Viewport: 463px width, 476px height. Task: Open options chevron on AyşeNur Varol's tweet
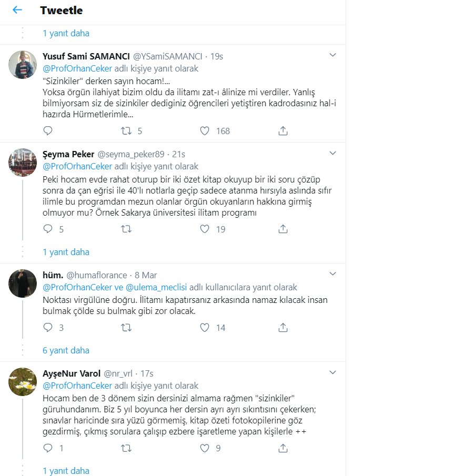pos(333,372)
